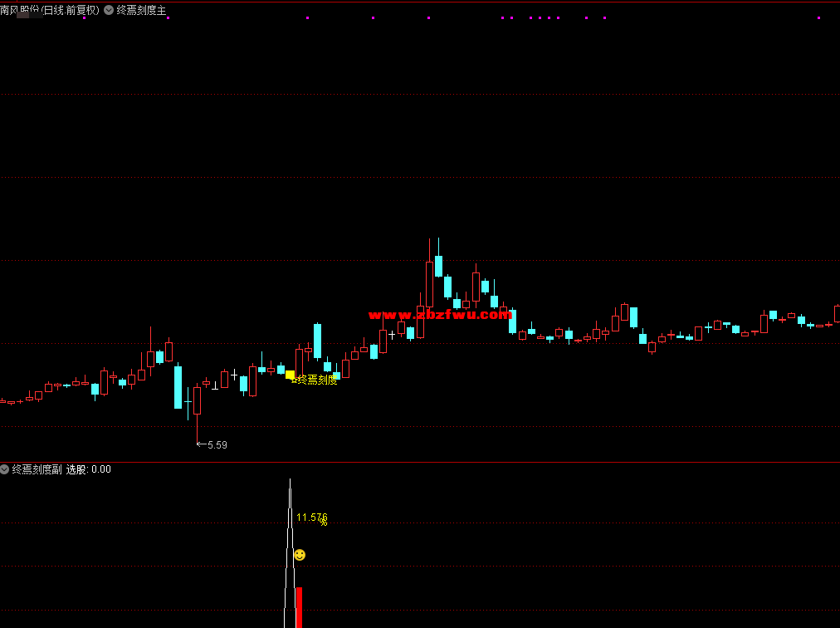Screen dimensions: 840x628
Task: Click the rightmost magenta dot at top
Action: click(818, 17)
